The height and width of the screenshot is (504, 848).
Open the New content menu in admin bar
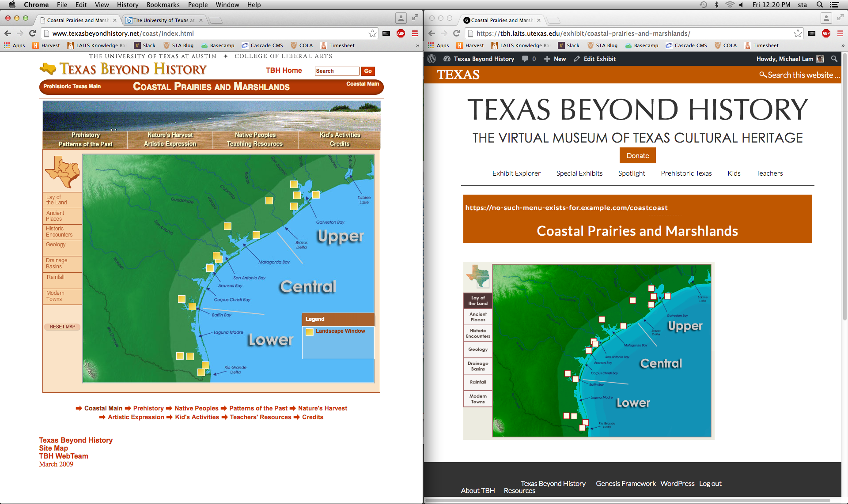tap(555, 59)
